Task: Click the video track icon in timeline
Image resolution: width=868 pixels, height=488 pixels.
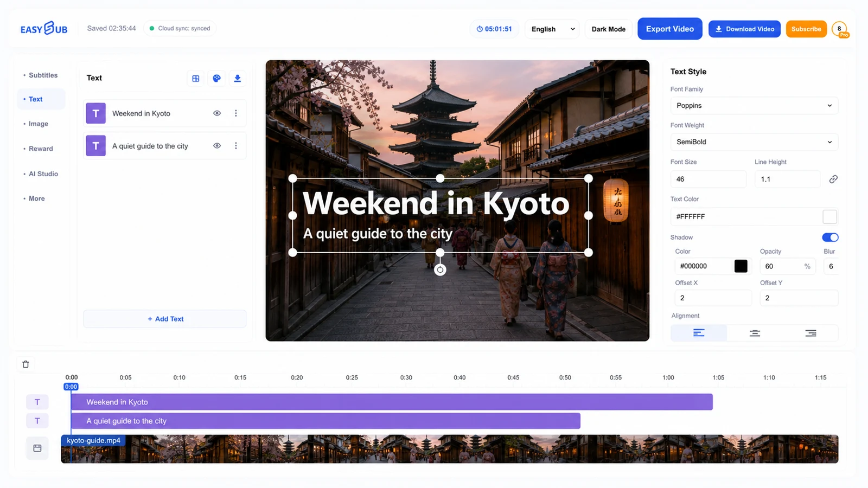Action: (37, 448)
